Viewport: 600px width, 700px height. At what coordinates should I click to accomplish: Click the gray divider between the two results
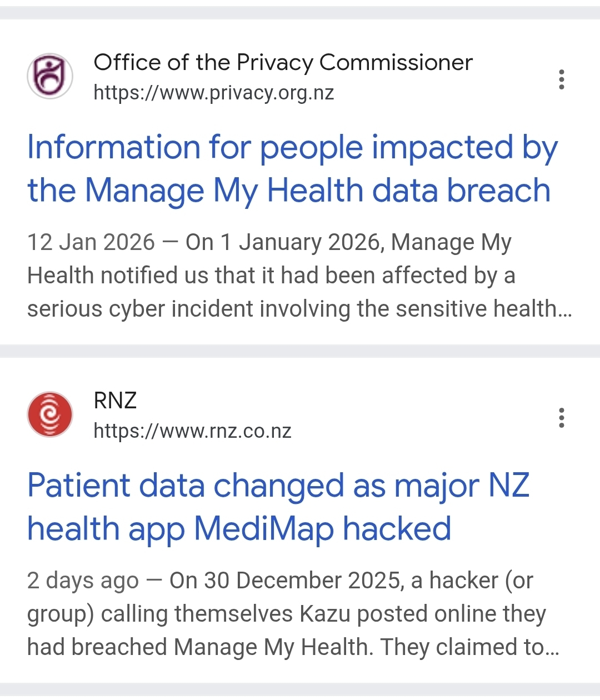pyautogui.click(x=300, y=351)
